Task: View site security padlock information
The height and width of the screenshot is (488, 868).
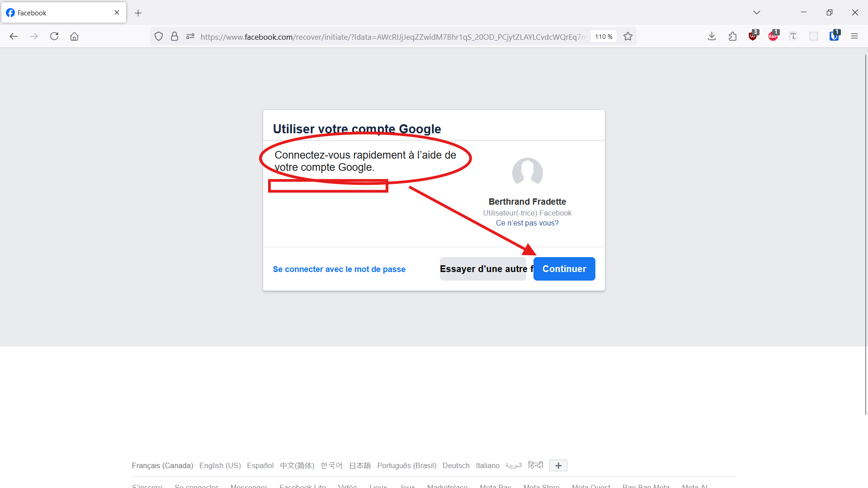Action: 175,37
